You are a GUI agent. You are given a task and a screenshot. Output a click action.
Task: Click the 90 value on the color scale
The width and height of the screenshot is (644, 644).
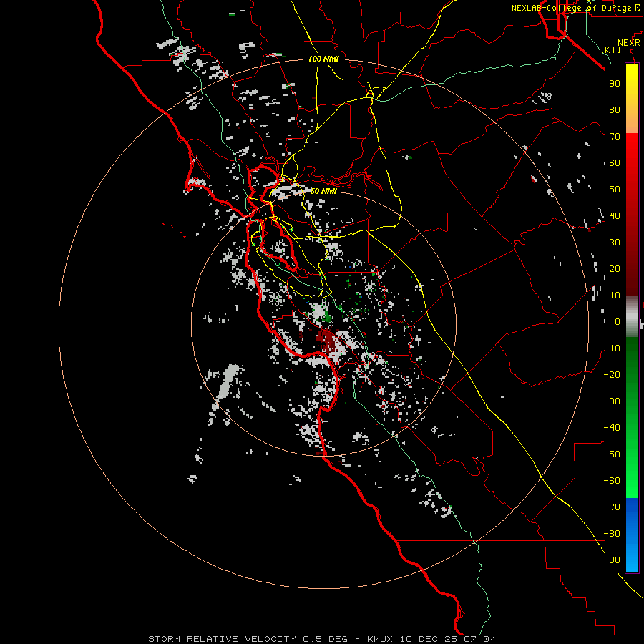coord(615,84)
